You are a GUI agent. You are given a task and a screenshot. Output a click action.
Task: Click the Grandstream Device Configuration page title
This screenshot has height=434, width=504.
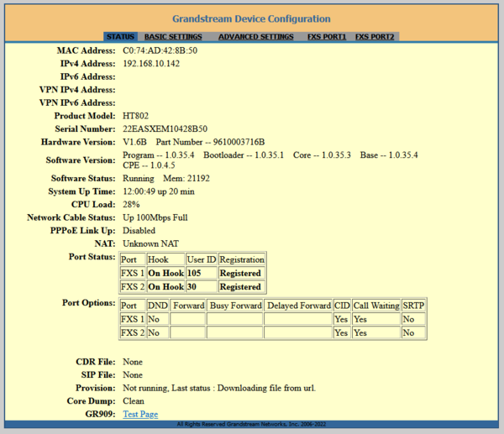tap(251, 18)
